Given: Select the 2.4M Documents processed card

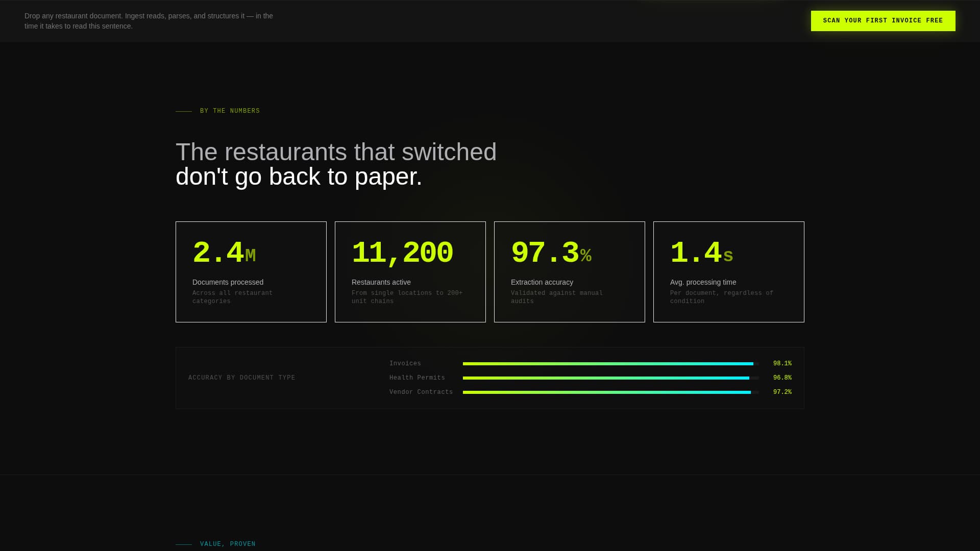Looking at the screenshot, I should (251, 272).
